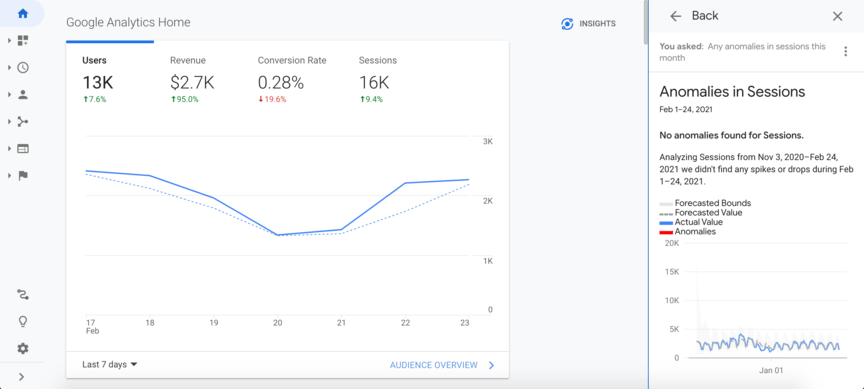Go back with the arrow icon
Screen dimensions: 864x389
coord(676,16)
